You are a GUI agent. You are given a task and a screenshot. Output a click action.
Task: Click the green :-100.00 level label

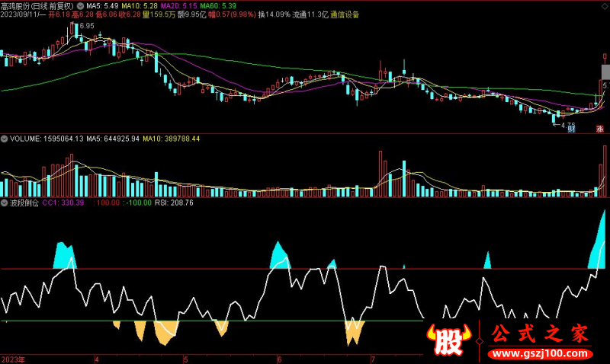(x=137, y=203)
